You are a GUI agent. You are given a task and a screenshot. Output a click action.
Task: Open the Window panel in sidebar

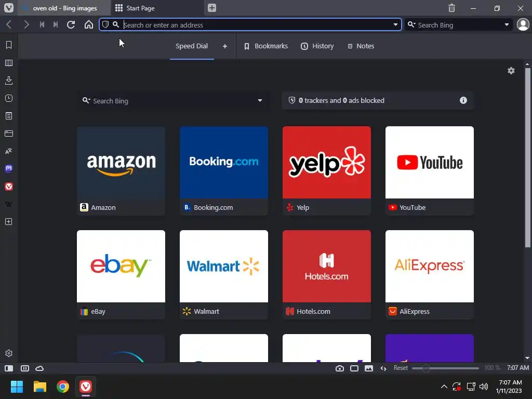9,134
